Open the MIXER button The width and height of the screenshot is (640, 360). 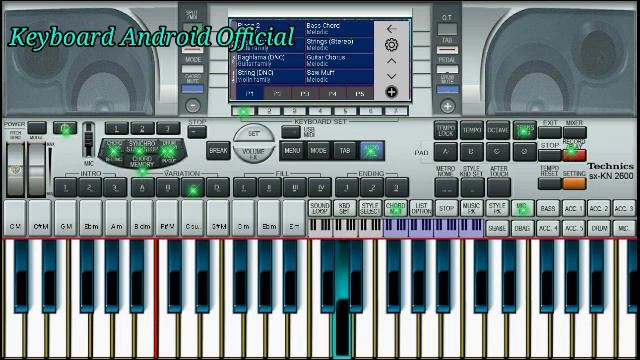(x=574, y=132)
